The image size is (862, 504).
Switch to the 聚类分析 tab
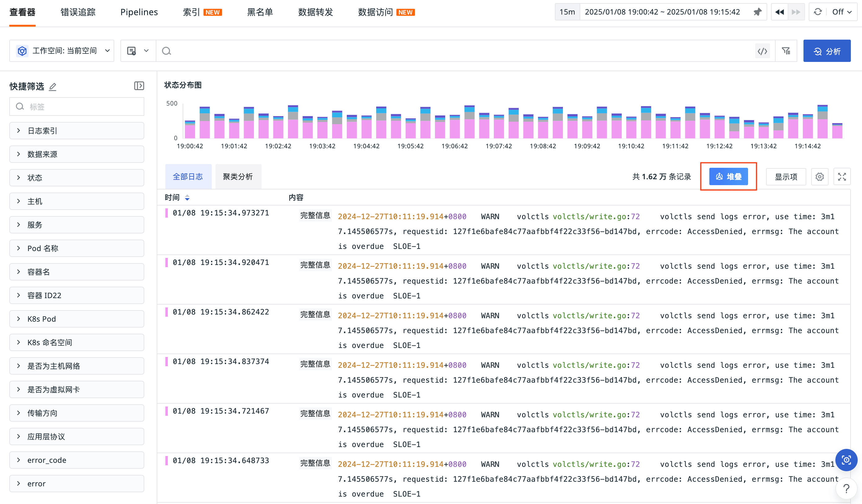pyautogui.click(x=238, y=177)
